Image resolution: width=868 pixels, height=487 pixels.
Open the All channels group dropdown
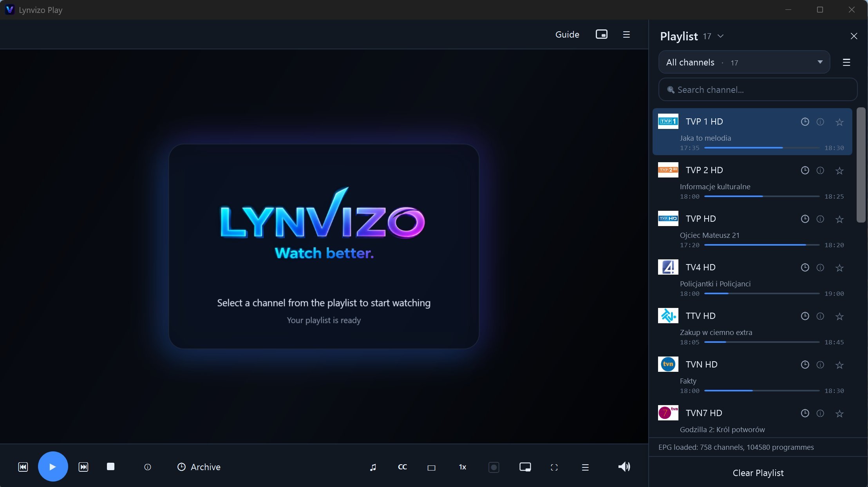click(x=744, y=62)
